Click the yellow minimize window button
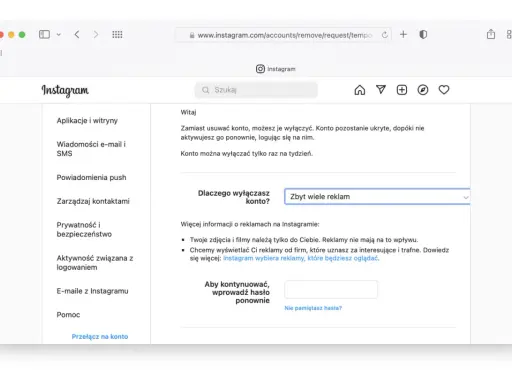512x384 pixels. click(x=11, y=35)
